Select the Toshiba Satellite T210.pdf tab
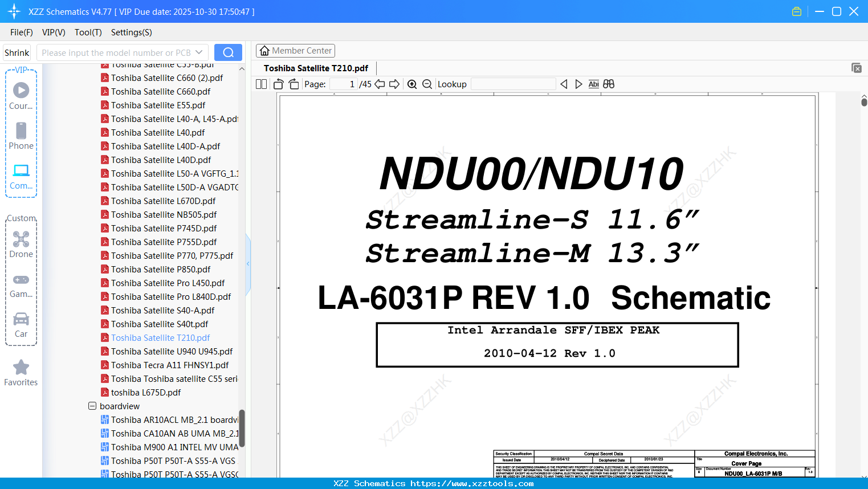The width and height of the screenshot is (868, 489). point(316,68)
